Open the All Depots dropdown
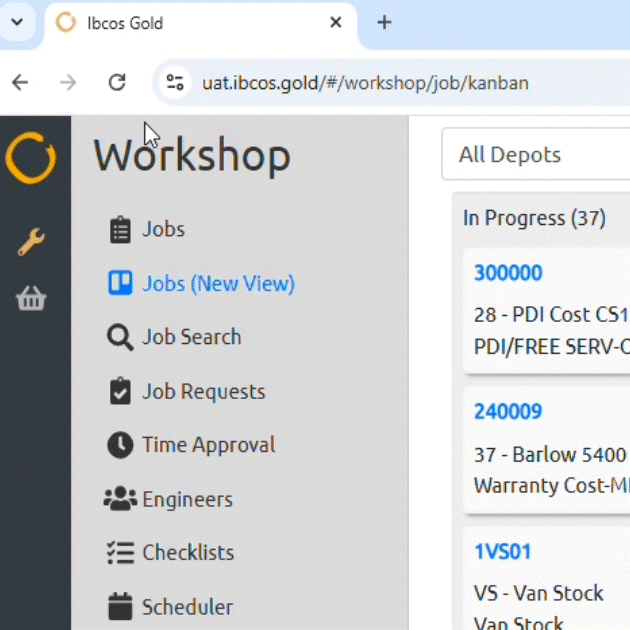Screen dimensions: 630x630 pos(536,154)
